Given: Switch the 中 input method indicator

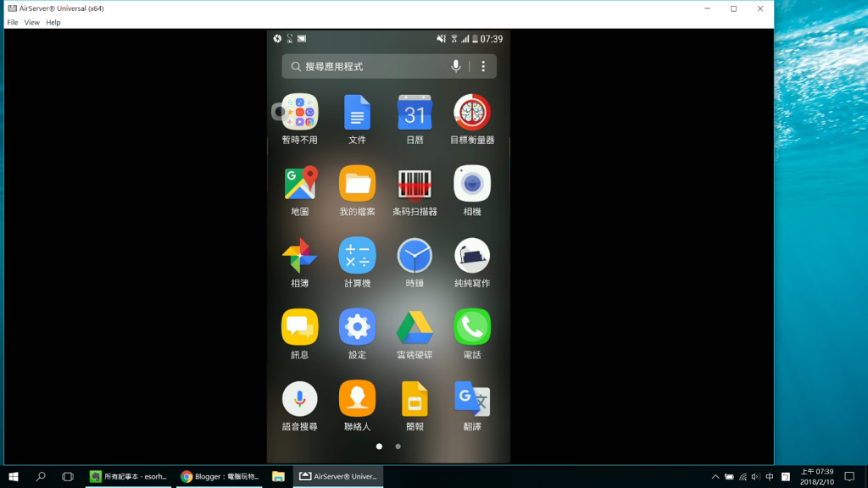Looking at the screenshot, I should coord(770,476).
